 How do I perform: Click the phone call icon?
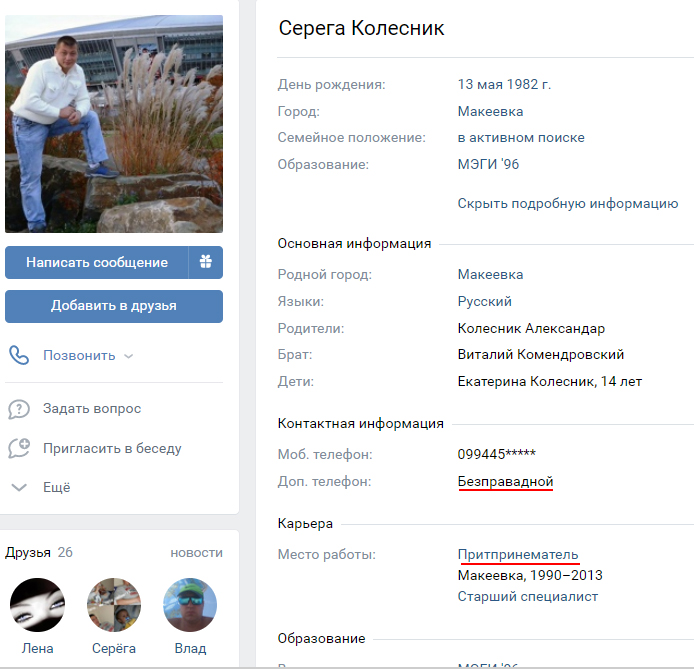point(19,355)
